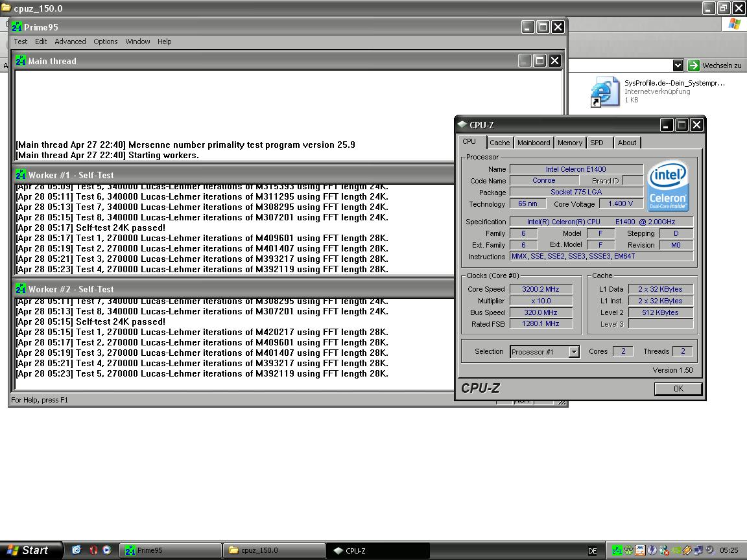
Task: Switch to the Mainboard tab in CPU-Z
Action: pos(534,143)
